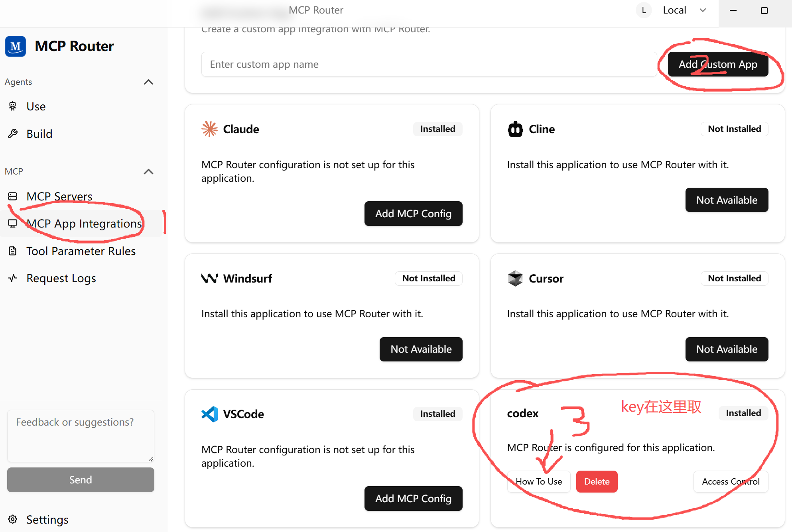Open Settings via the gear icon

pos(13,519)
